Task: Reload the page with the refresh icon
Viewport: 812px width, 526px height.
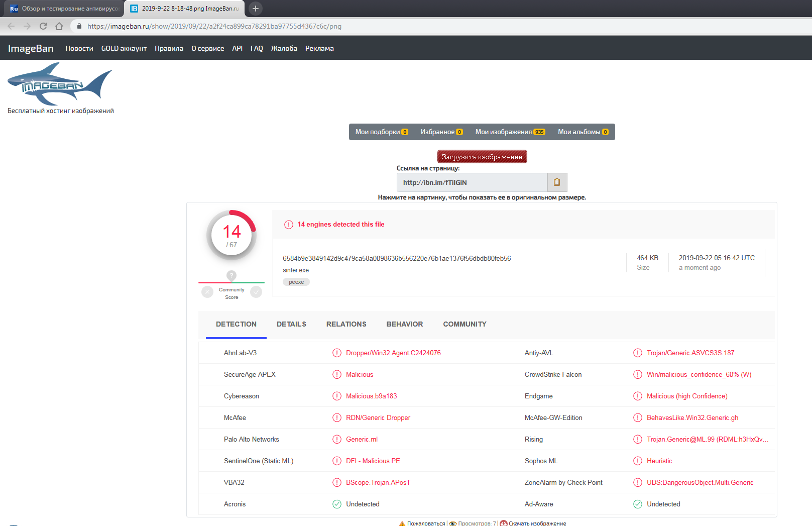Action: [43, 26]
